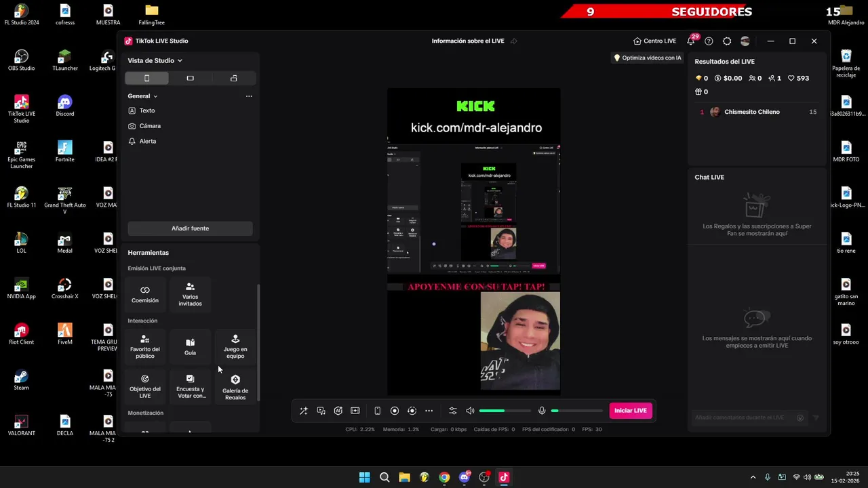This screenshot has height=488, width=868.
Task: Open the Steam desktop shortcut
Action: tap(22, 380)
